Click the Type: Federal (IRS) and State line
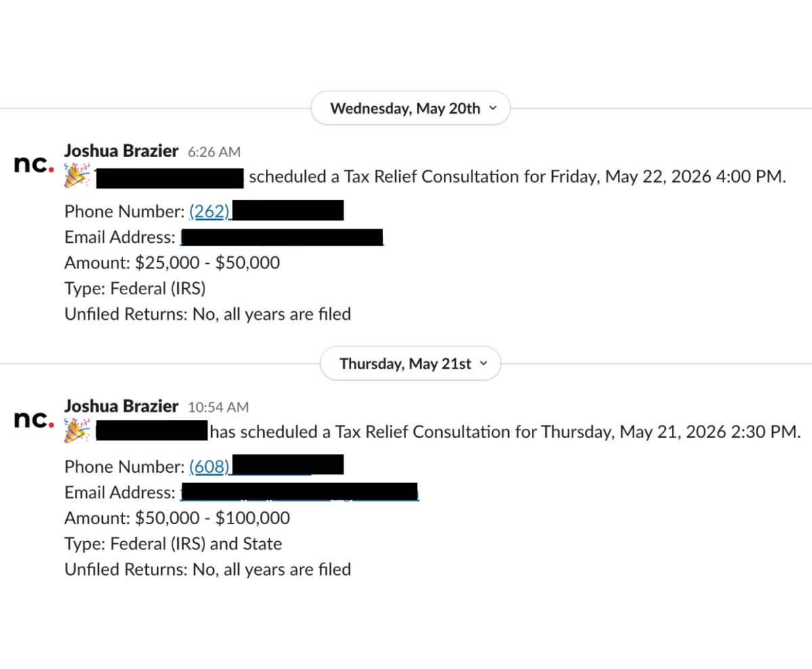Viewport: 812px width, 669px height. click(x=173, y=544)
